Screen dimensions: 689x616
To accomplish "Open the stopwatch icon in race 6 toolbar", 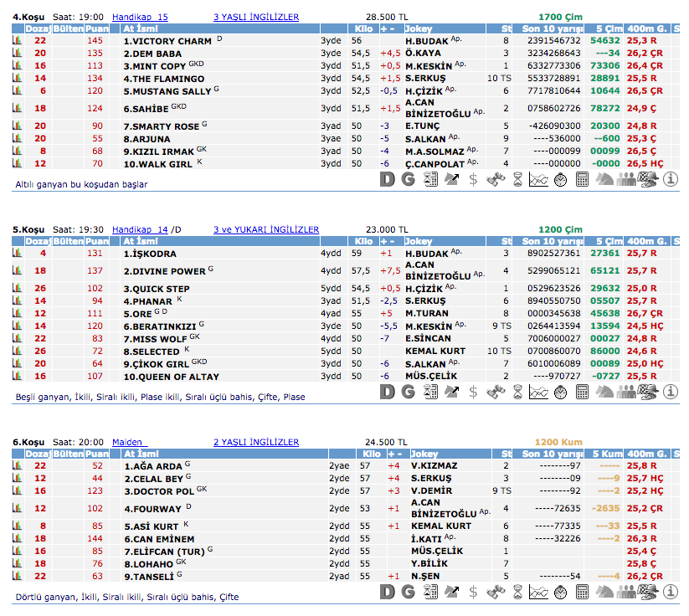I will 561,592.
